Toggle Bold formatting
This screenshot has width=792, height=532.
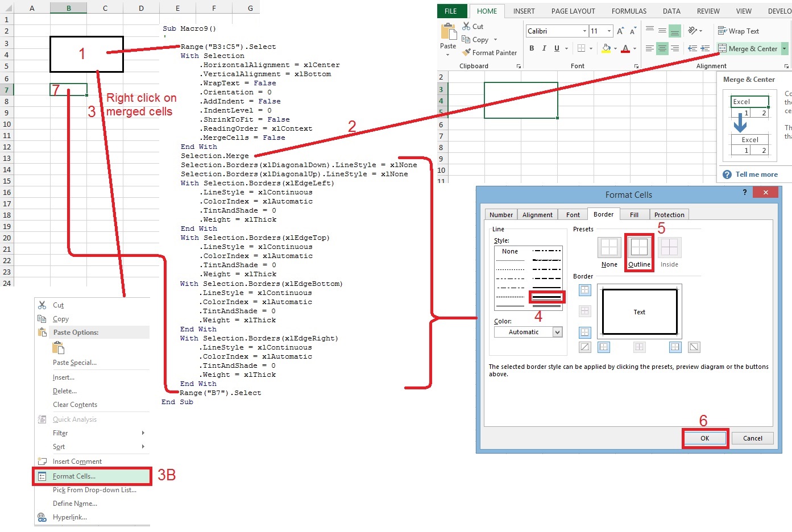532,48
